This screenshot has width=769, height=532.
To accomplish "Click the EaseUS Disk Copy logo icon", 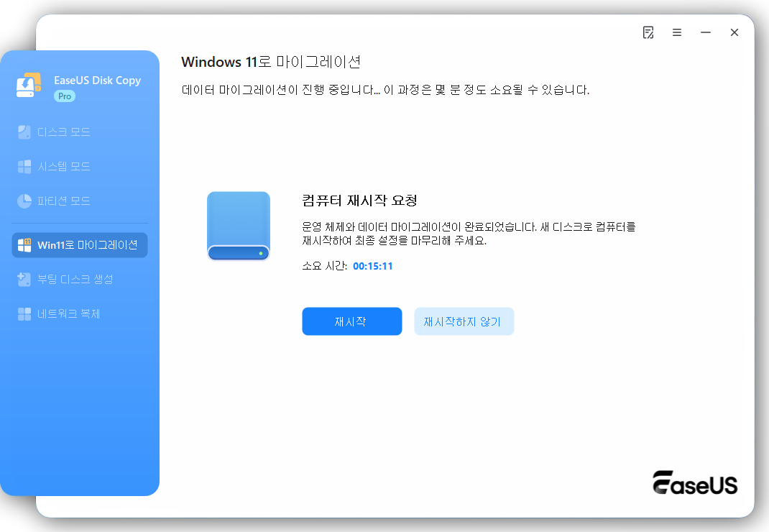I will (27, 86).
